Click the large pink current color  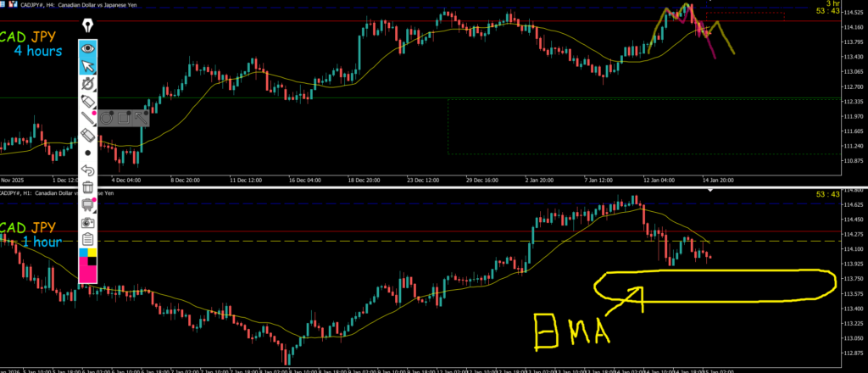click(88, 274)
